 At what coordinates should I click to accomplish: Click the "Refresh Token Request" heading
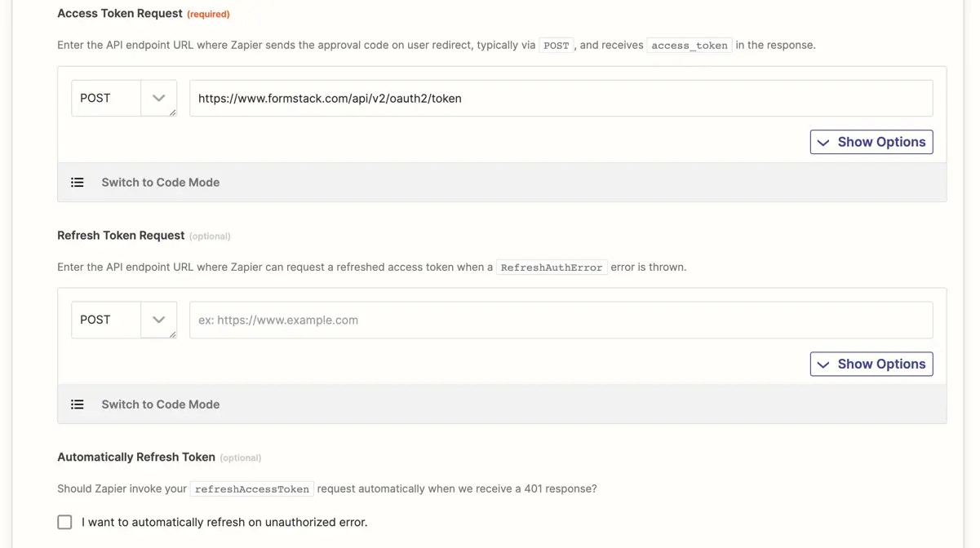(x=121, y=235)
